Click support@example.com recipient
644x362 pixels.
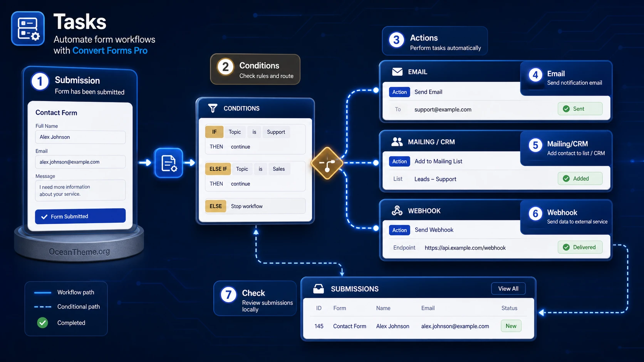click(x=443, y=109)
